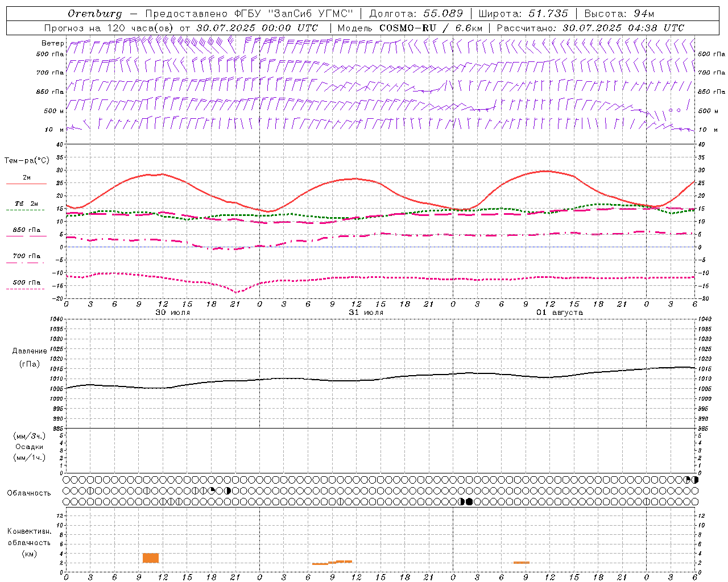Image resolution: width=728 pixels, height=582 pixels.
Task: Click the 'Давление' pressure section label
Action: (x=30, y=351)
